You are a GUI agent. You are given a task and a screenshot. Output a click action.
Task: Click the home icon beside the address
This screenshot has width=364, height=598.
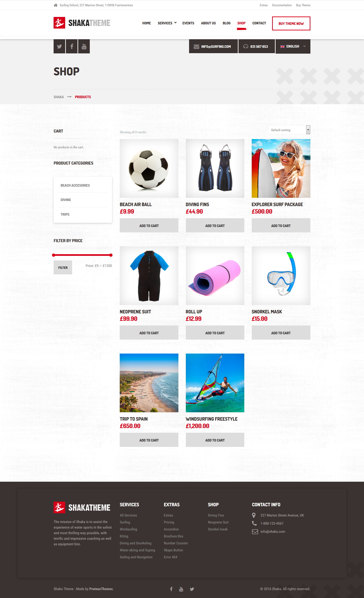(55, 5)
